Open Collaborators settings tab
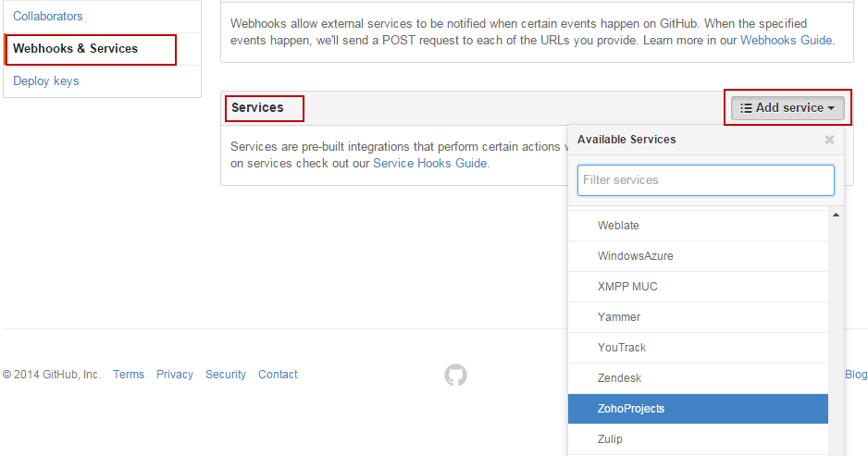The width and height of the screenshot is (868, 456). pyautogui.click(x=48, y=17)
